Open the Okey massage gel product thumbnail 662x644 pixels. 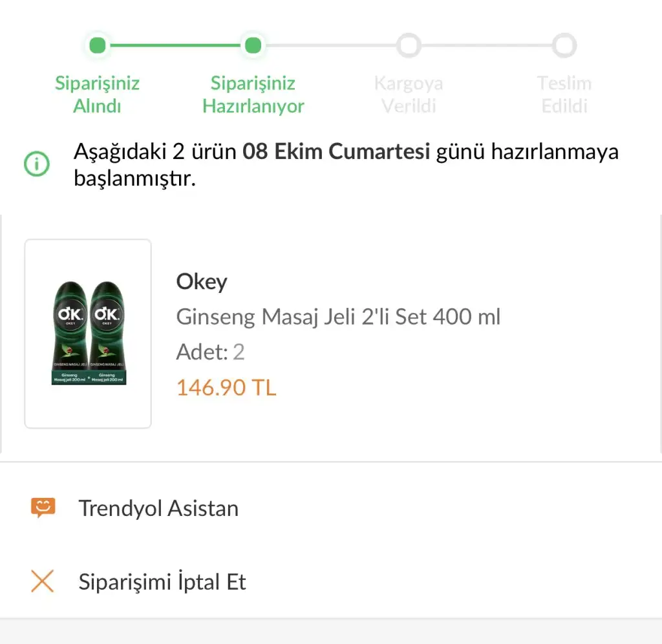point(88,334)
